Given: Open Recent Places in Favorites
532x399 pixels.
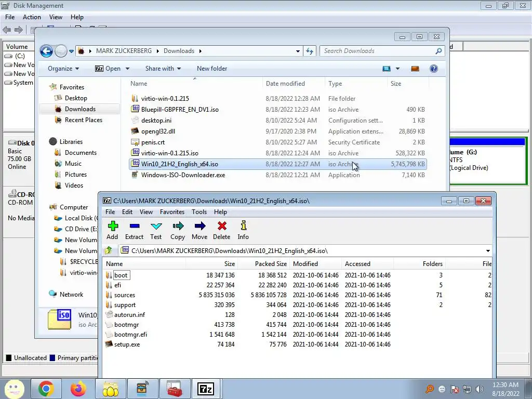Looking at the screenshot, I should click(x=84, y=120).
